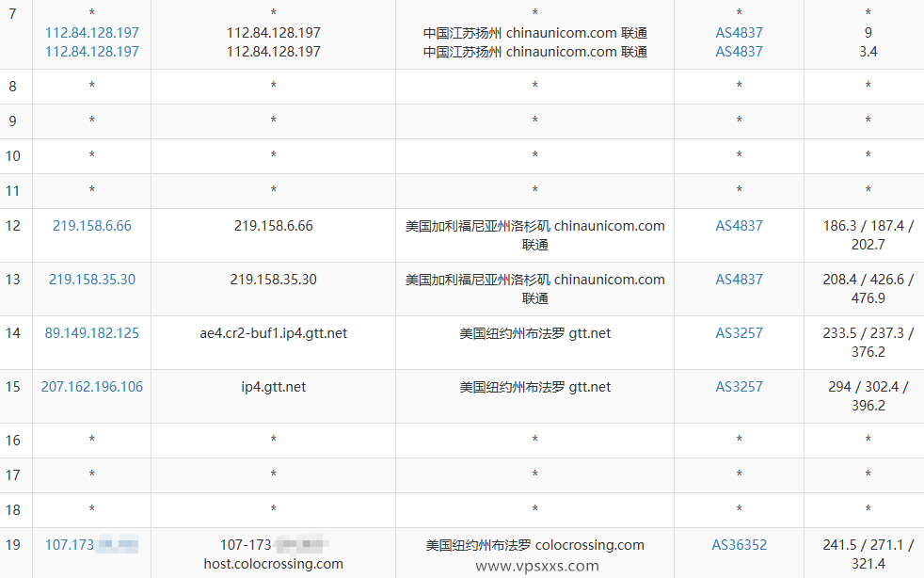Open the 89.149.182.125 IP link
This screenshot has height=578, width=924.
pos(92,333)
